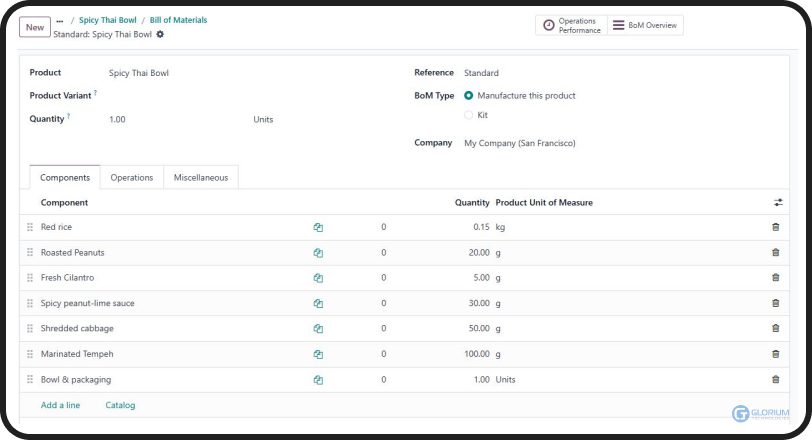Go to Spicy Thai Bowl breadcrumb link
Image resolution: width=812 pixels, height=440 pixels.
108,20
